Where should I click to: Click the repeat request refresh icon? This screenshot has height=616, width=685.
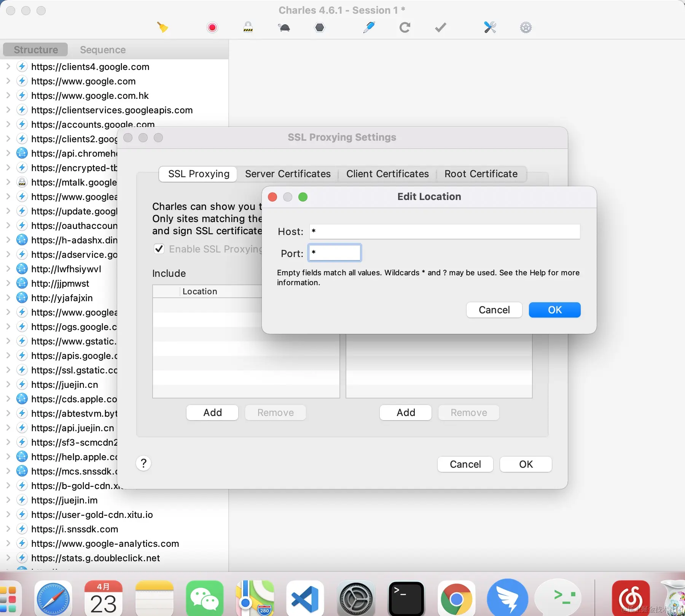pos(405,27)
